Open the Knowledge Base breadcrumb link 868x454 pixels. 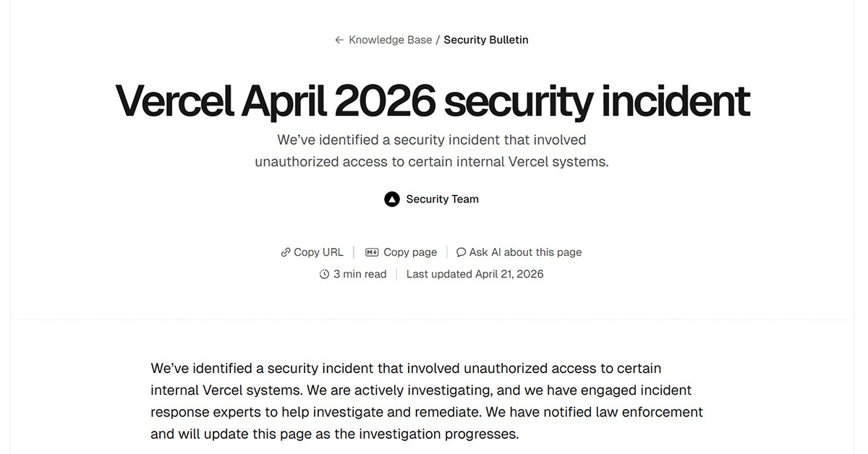pyautogui.click(x=390, y=40)
